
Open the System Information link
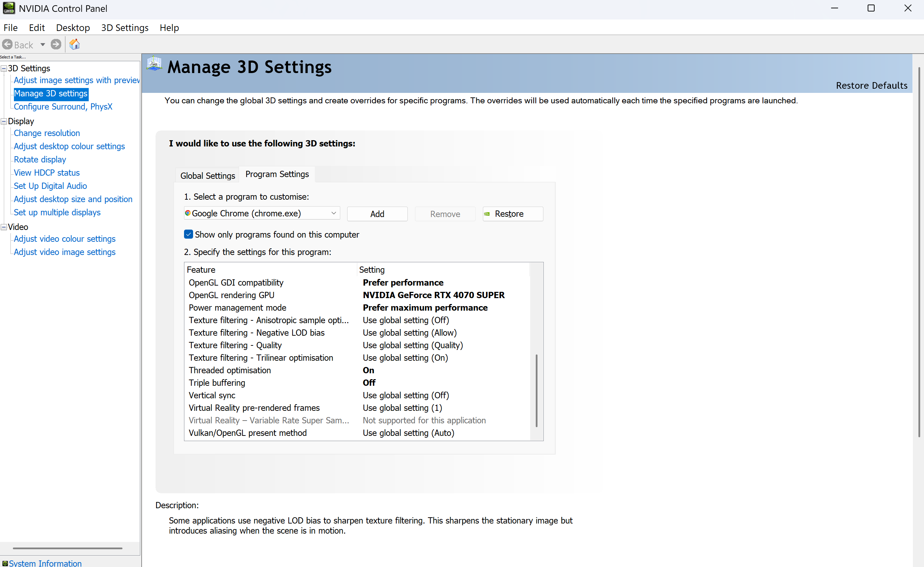[45, 563]
